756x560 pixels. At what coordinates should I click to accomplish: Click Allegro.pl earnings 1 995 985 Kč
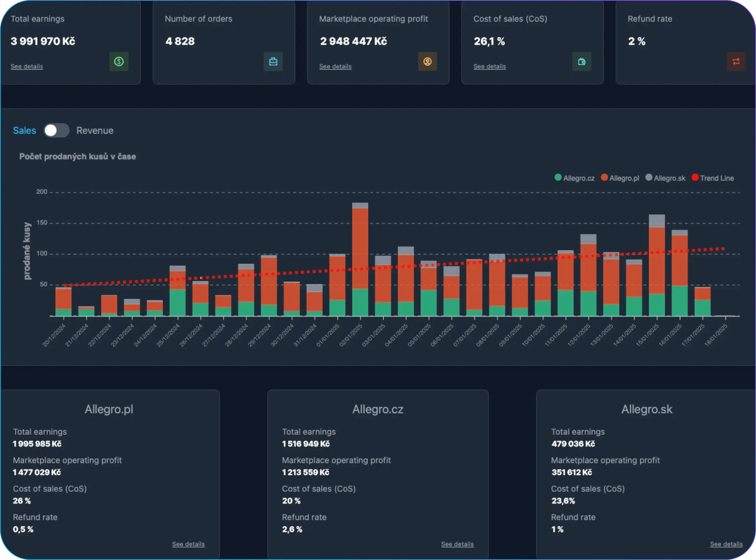[37, 444]
